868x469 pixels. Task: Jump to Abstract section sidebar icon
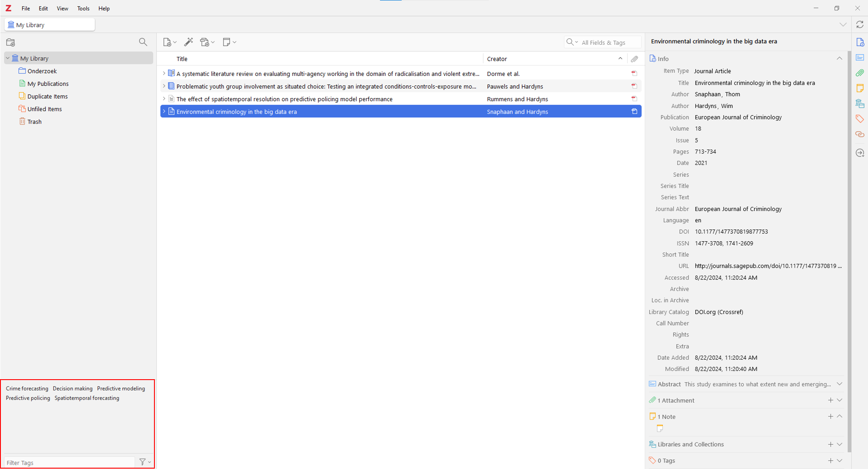(860, 58)
